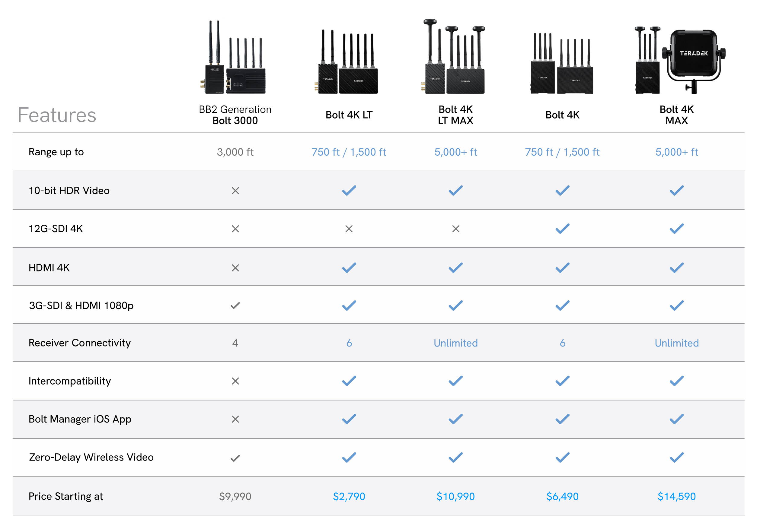Click the Bolt 4K MAX product image
757x532 pixels.
[x=680, y=60]
